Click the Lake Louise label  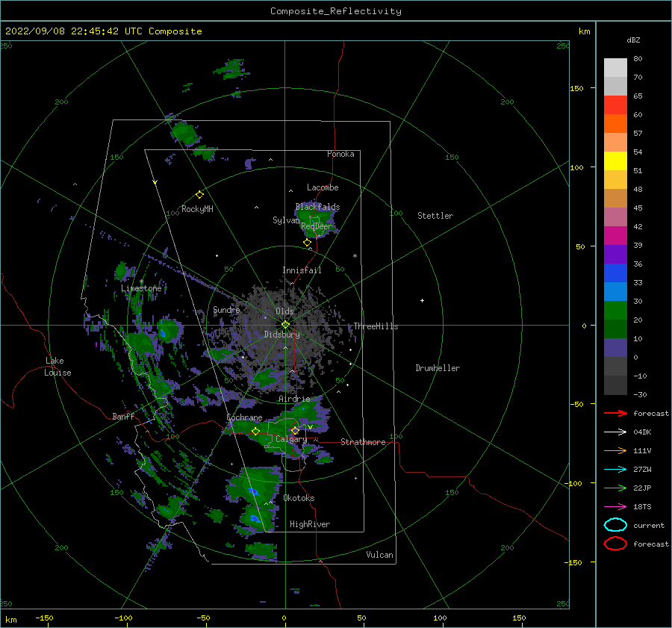pyautogui.click(x=57, y=367)
